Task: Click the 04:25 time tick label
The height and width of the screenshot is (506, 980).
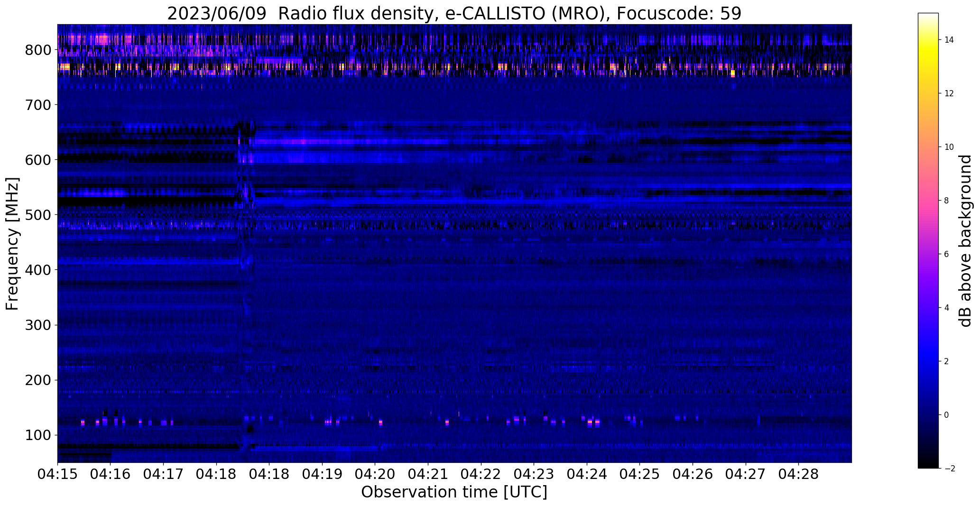Action: pyautogui.click(x=640, y=474)
